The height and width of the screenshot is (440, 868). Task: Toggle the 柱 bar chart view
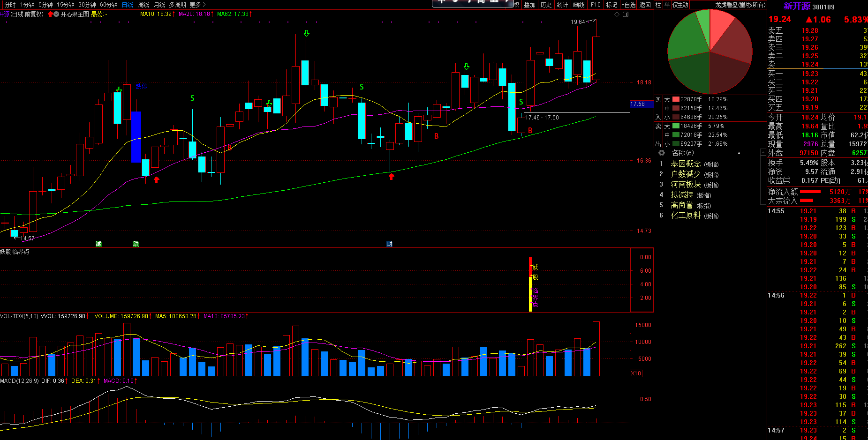[658, 5]
